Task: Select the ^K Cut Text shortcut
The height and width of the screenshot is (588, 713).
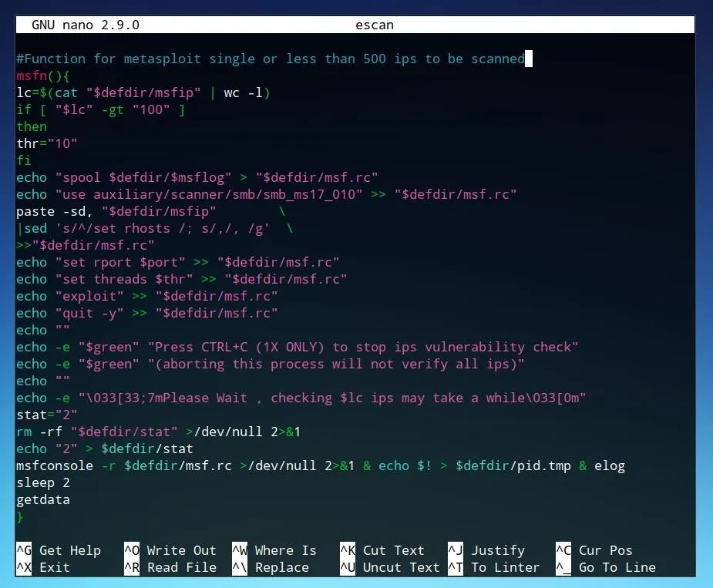Action: point(382,550)
